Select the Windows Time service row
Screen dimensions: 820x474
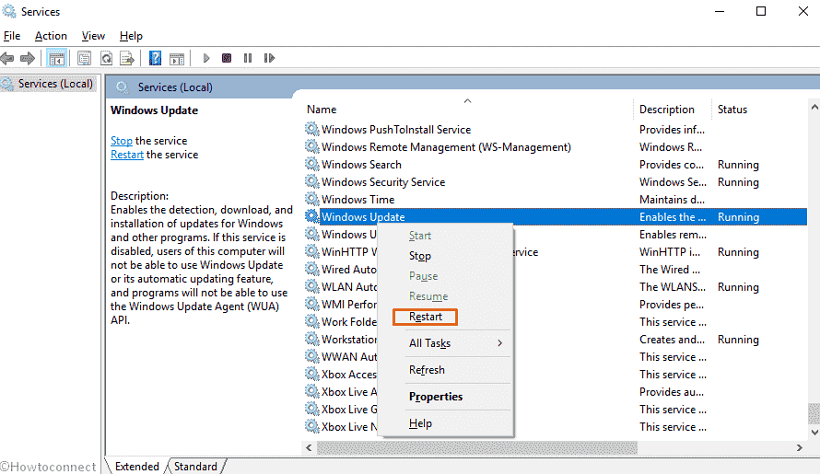coord(555,199)
